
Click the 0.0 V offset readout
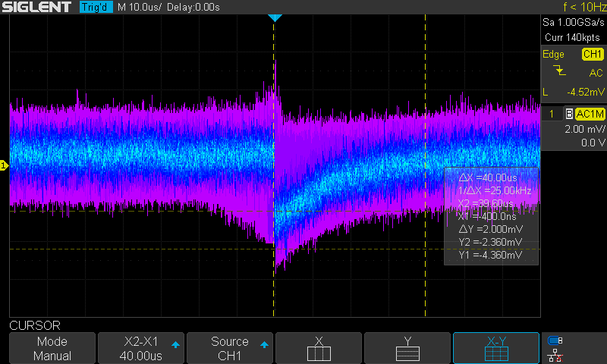(593, 143)
